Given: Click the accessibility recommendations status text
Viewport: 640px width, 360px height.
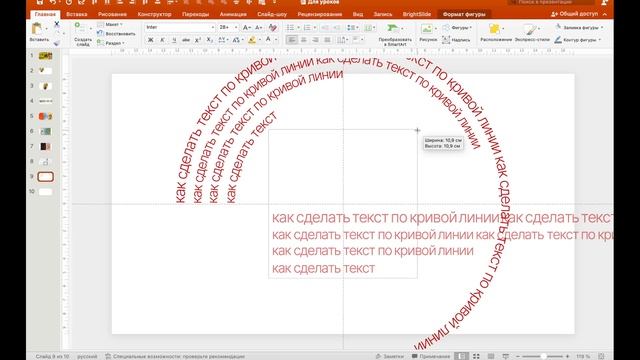Looking at the screenshot, I should point(175,356).
